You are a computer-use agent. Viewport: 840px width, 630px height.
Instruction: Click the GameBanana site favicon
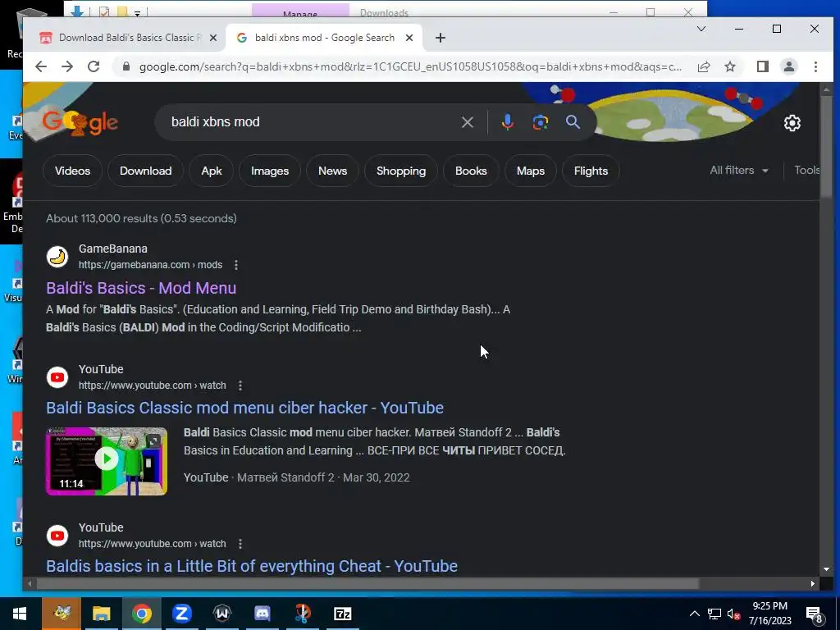click(x=57, y=257)
